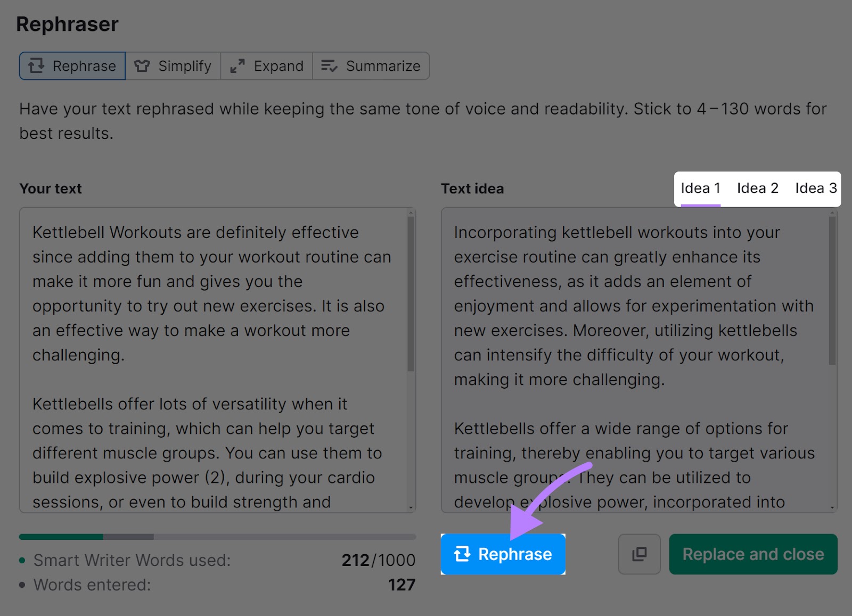Click the Simplify t-shirt icon
852x616 pixels.
tap(142, 65)
